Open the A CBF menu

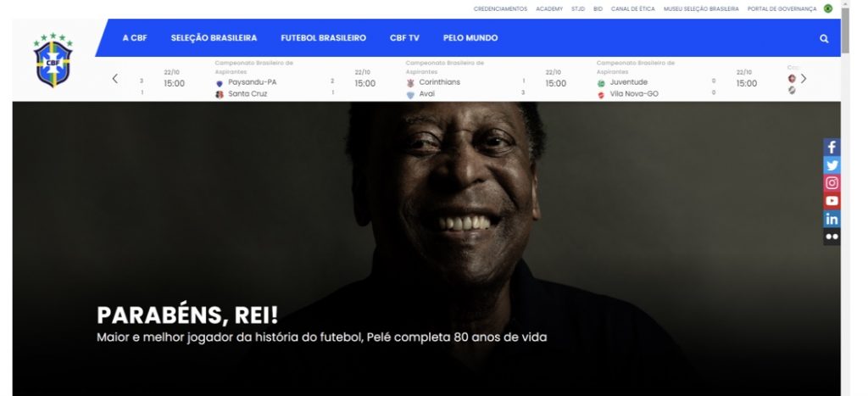[135, 38]
